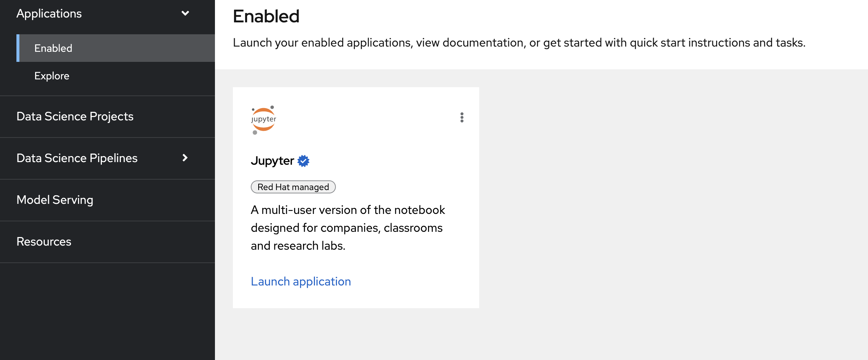Open the Resources page from the sidebar
This screenshot has height=360, width=868.
[44, 241]
